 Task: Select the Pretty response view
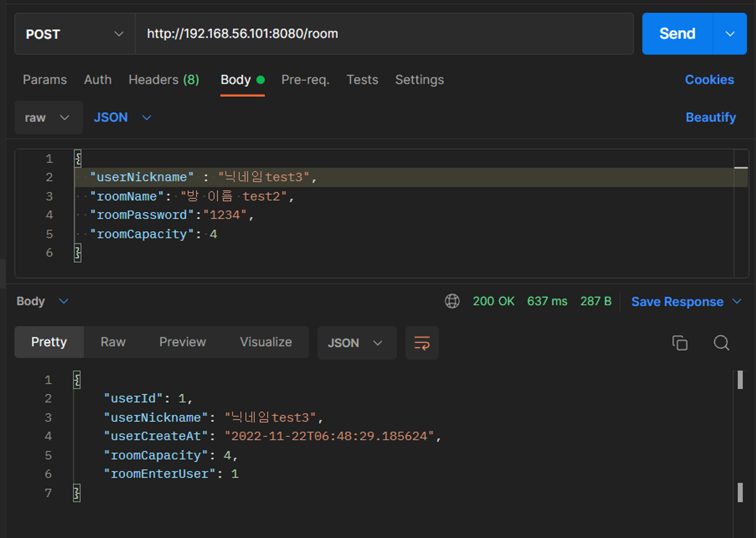(x=49, y=342)
